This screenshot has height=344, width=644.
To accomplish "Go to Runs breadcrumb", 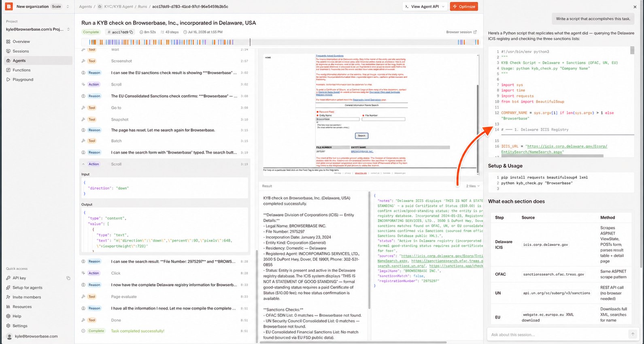I will [142, 6].
